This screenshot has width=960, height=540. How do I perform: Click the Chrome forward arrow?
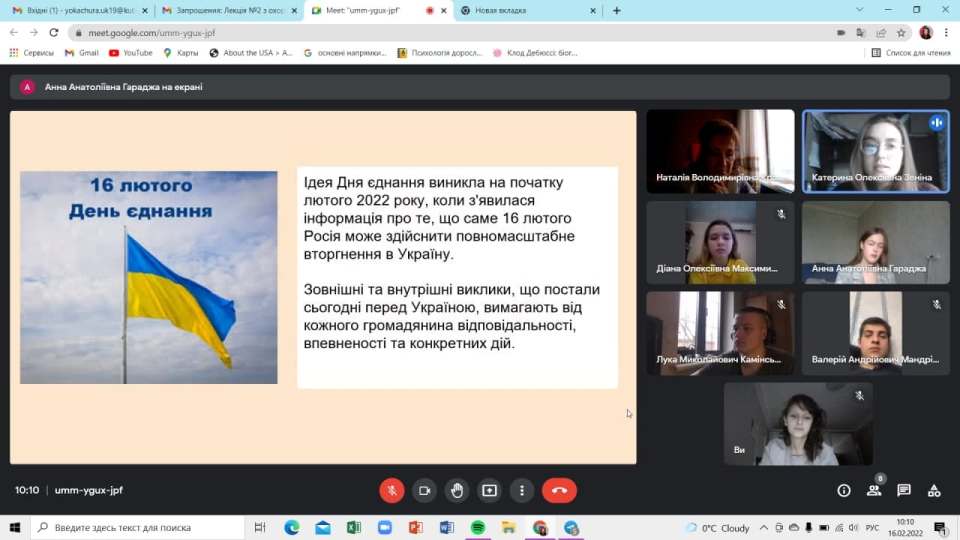[34, 32]
